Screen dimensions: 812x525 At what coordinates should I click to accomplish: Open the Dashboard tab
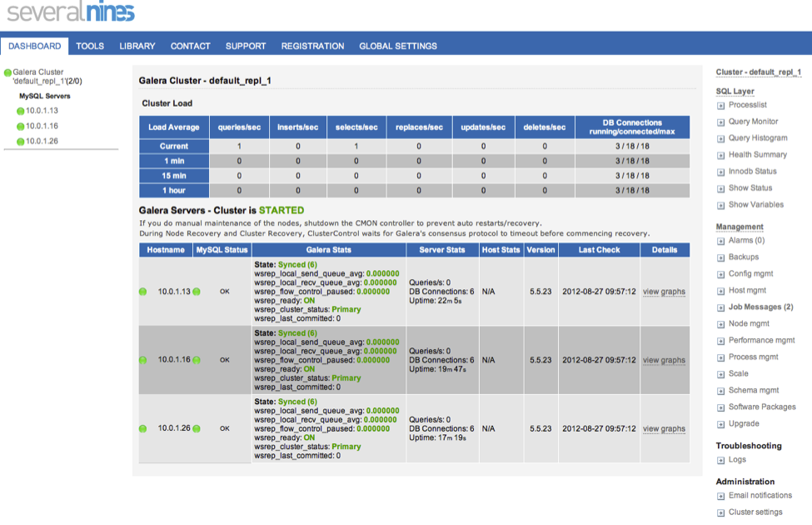click(x=35, y=46)
